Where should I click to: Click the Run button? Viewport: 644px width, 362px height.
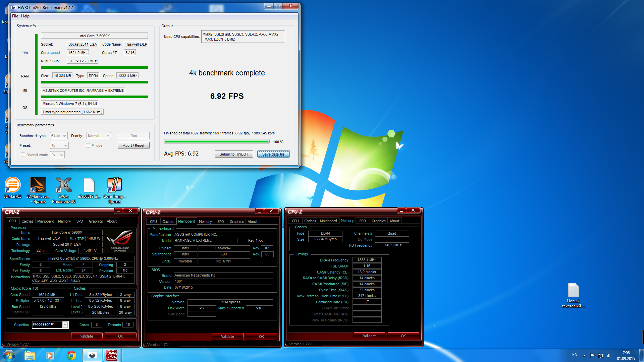(133, 136)
